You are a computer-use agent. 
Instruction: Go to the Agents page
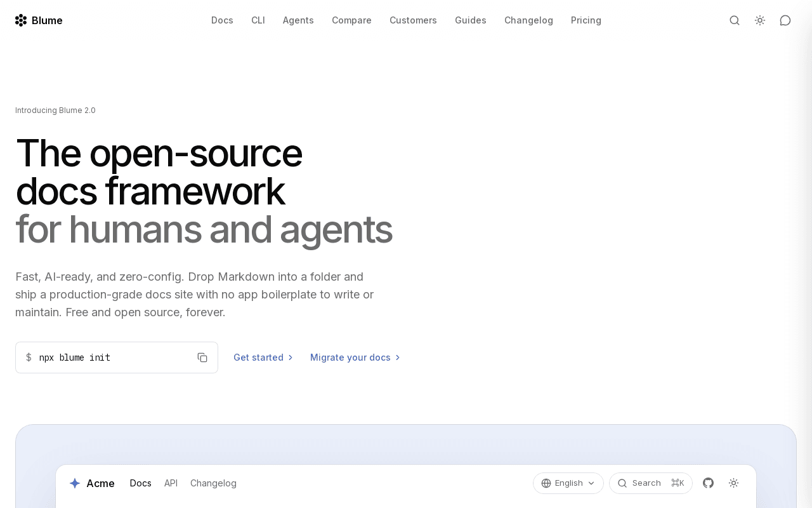coord(298,20)
